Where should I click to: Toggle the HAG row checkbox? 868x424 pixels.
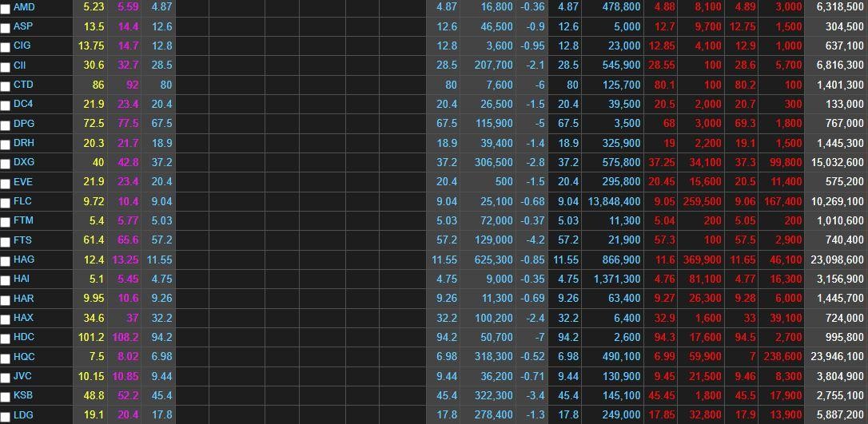pyautogui.click(x=6, y=260)
